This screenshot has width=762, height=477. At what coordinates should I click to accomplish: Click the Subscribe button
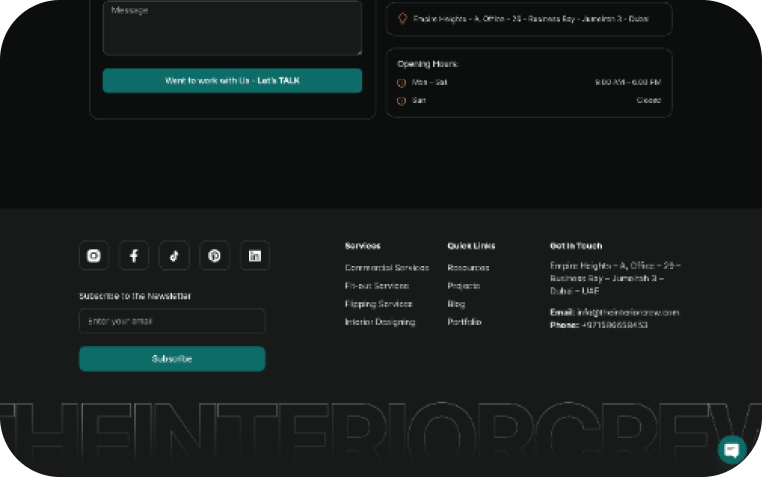(172, 359)
